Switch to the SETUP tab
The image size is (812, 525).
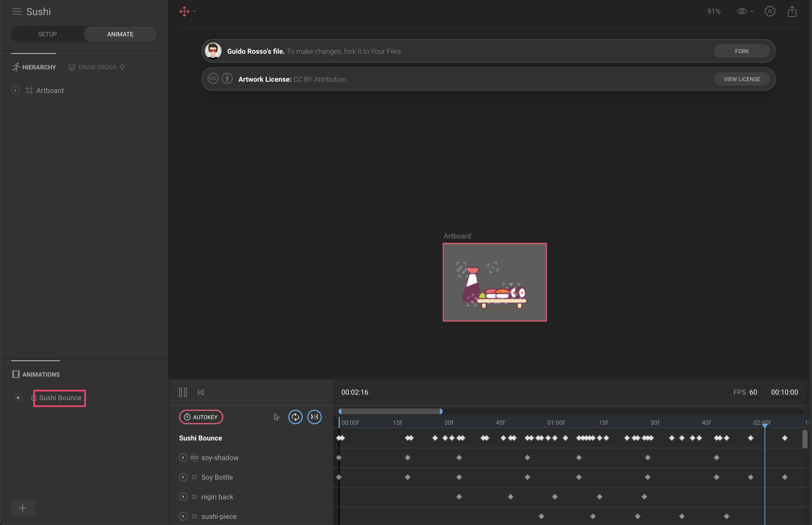pos(47,34)
